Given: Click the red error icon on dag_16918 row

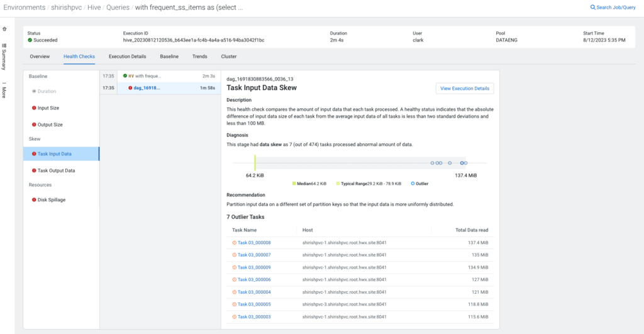Looking at the screenshot, I should [x=130, y=88].
